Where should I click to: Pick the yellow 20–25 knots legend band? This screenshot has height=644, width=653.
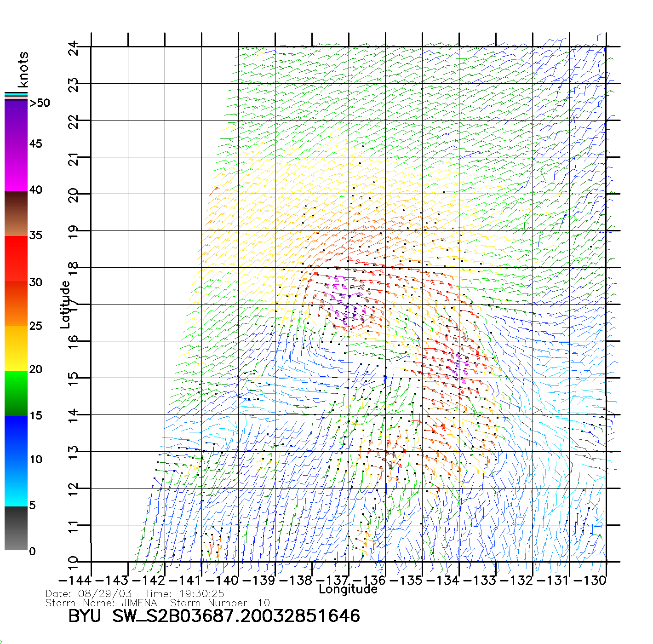point(16,348)
